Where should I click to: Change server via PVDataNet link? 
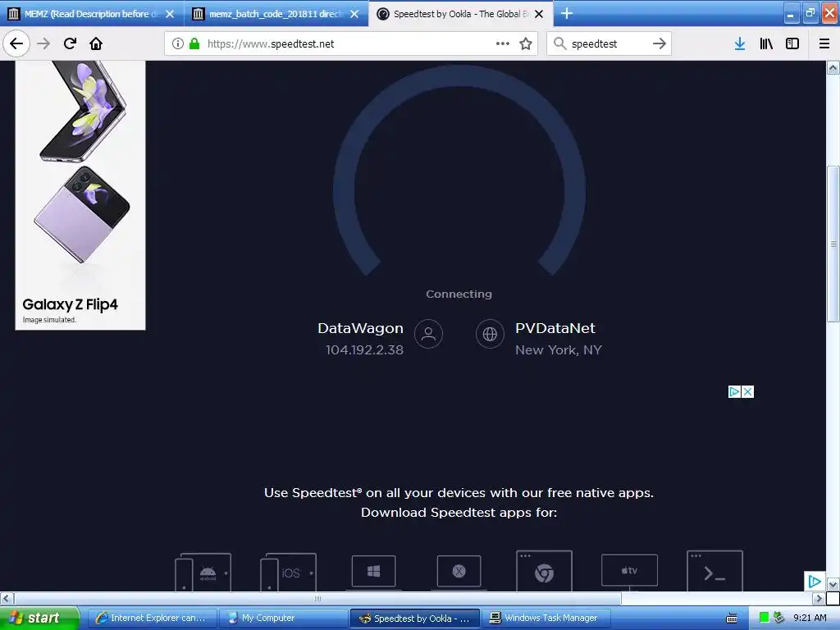[555, 328]
